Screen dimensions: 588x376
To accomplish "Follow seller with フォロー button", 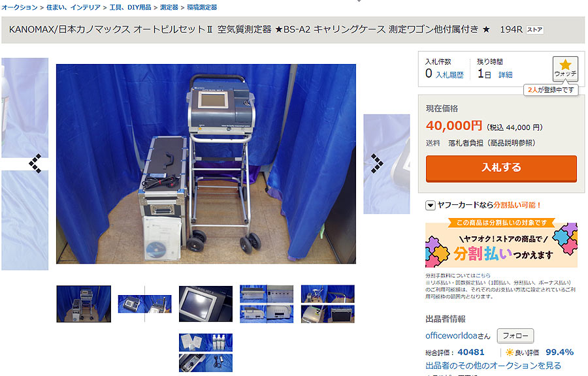I will pyautogui.click(x=515, y=336).
